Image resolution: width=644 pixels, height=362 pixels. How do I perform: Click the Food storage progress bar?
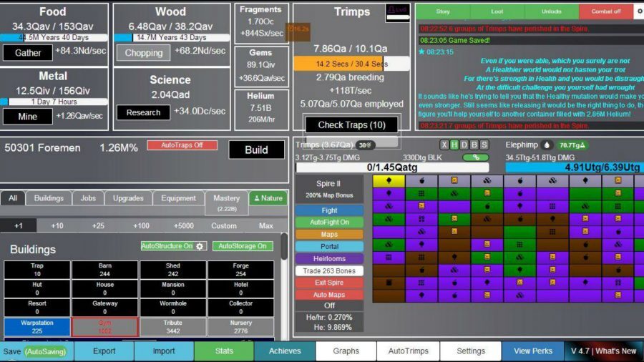(54, 37)
